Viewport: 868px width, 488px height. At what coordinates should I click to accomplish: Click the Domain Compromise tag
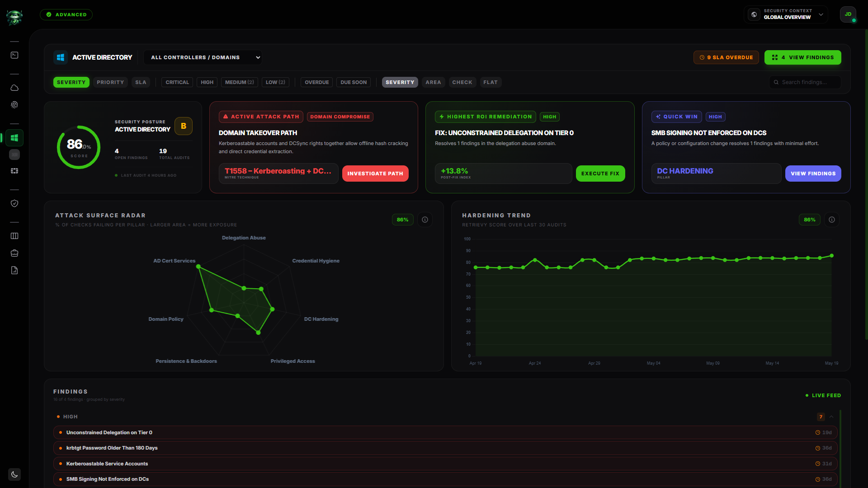340,117
